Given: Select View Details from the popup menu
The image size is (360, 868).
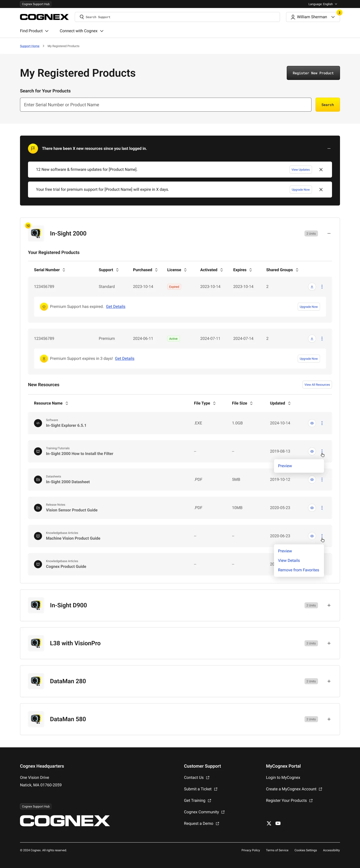Looking at the screenshot, I should click(289, 560).
